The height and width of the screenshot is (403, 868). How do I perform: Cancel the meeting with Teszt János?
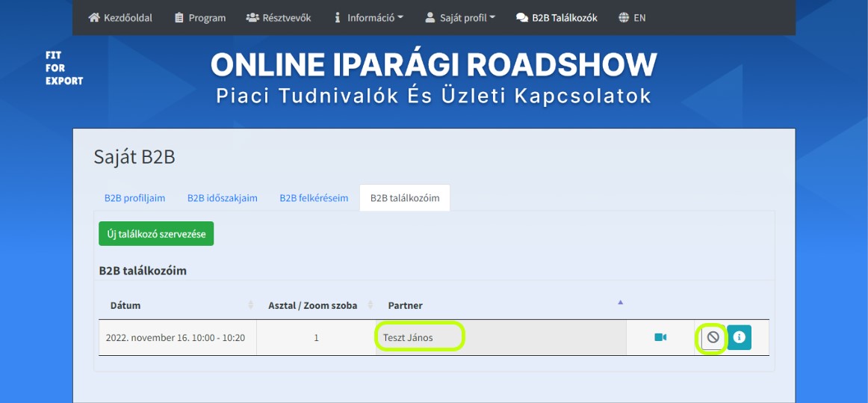pyautogui.click(x=713, y=337)
